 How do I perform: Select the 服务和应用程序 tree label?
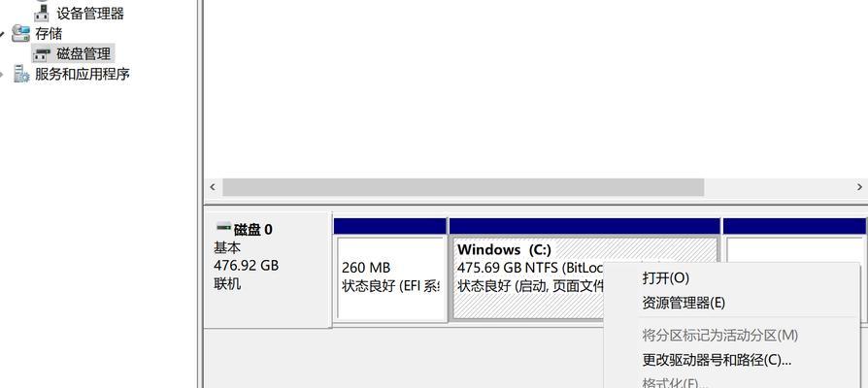click(83, 74)
